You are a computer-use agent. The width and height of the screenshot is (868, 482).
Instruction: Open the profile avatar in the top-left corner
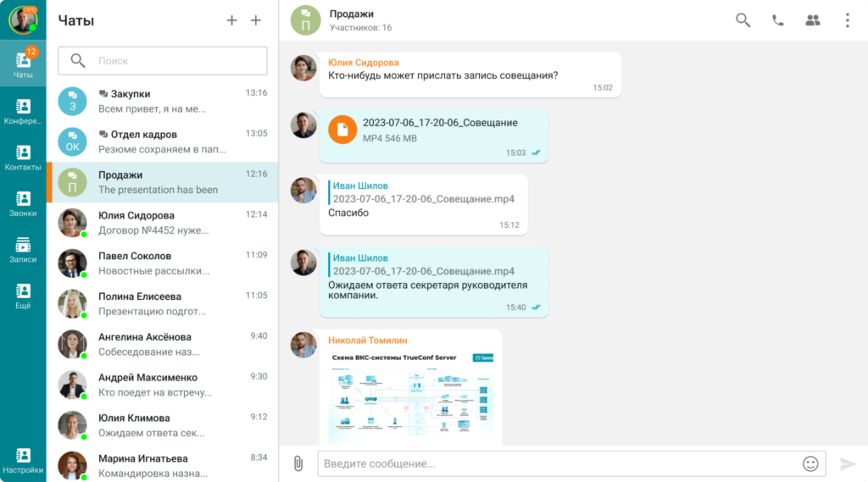point(23,19)
